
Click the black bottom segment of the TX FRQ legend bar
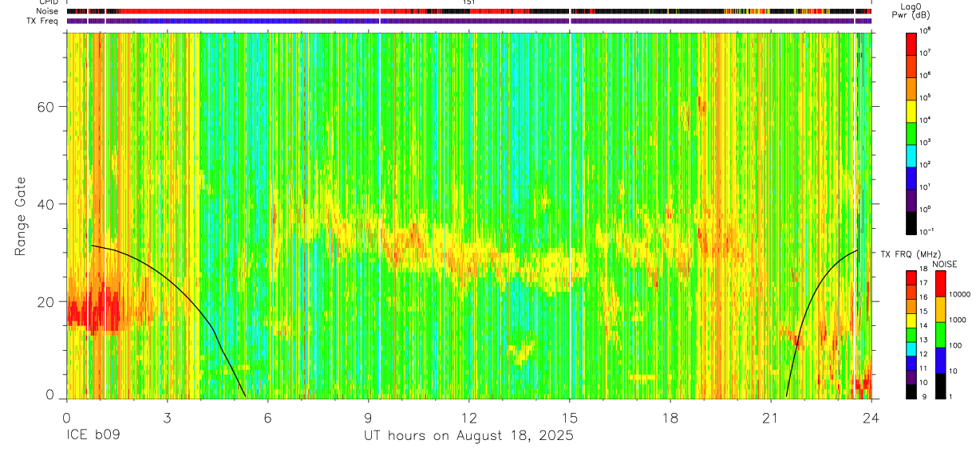coord(911,392)
